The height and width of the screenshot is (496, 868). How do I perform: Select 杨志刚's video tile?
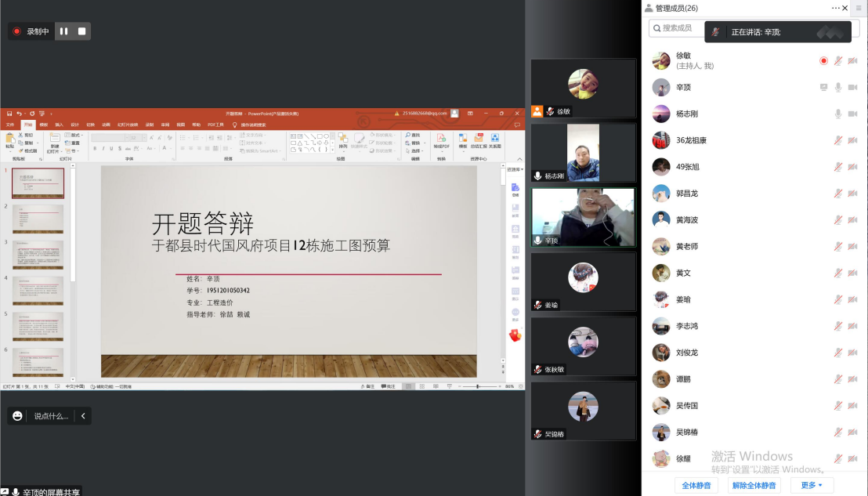(583, 153)
